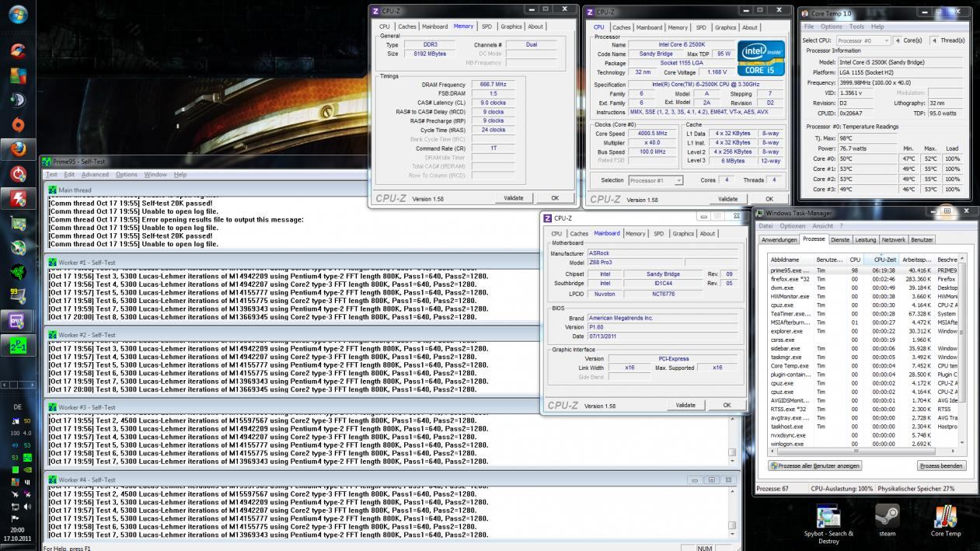Open the Prime95 Options menu

(x=127, y=175)
